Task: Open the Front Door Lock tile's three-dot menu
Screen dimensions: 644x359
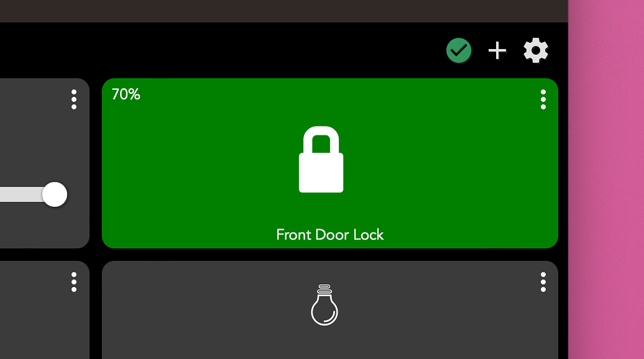Action: pos(543,99)
